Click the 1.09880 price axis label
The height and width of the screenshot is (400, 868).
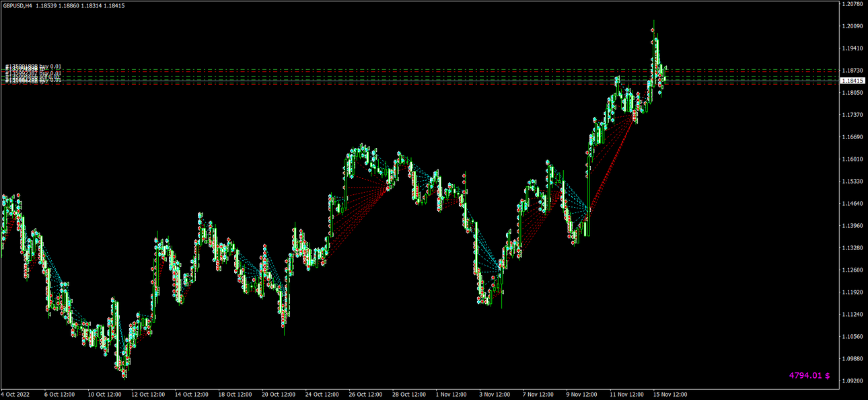[852, 359]
